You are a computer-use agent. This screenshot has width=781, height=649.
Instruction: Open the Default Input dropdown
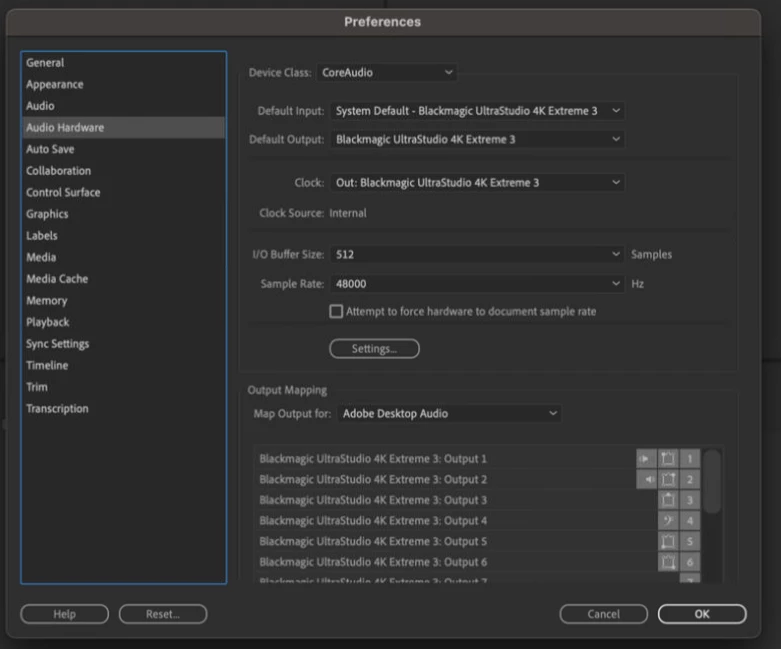click(x=477, y=111)
